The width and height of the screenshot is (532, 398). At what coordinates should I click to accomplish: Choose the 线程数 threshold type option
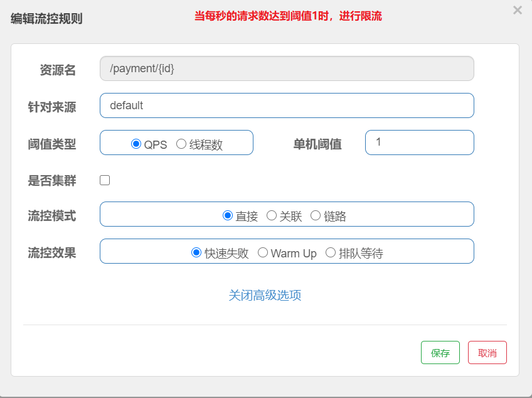[181, 144]
